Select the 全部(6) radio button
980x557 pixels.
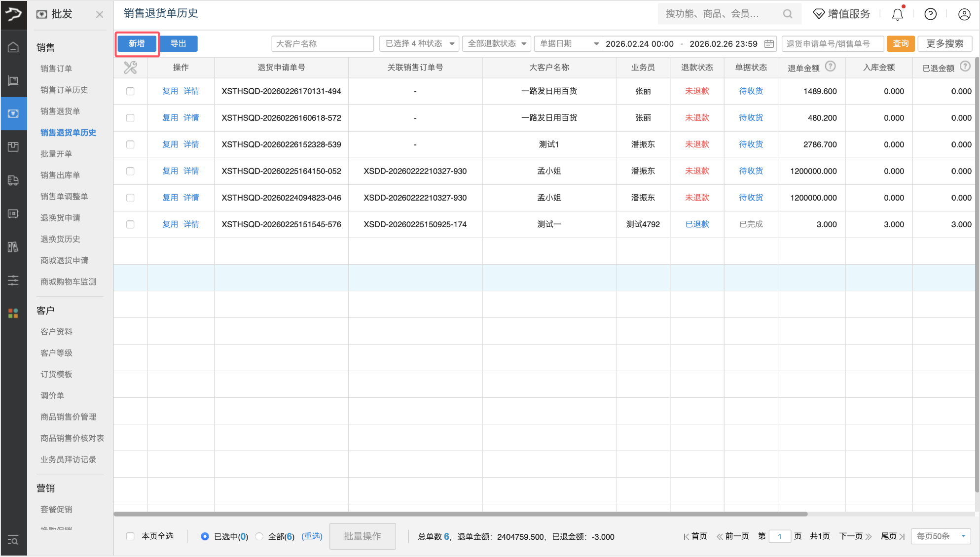point(259,536)
